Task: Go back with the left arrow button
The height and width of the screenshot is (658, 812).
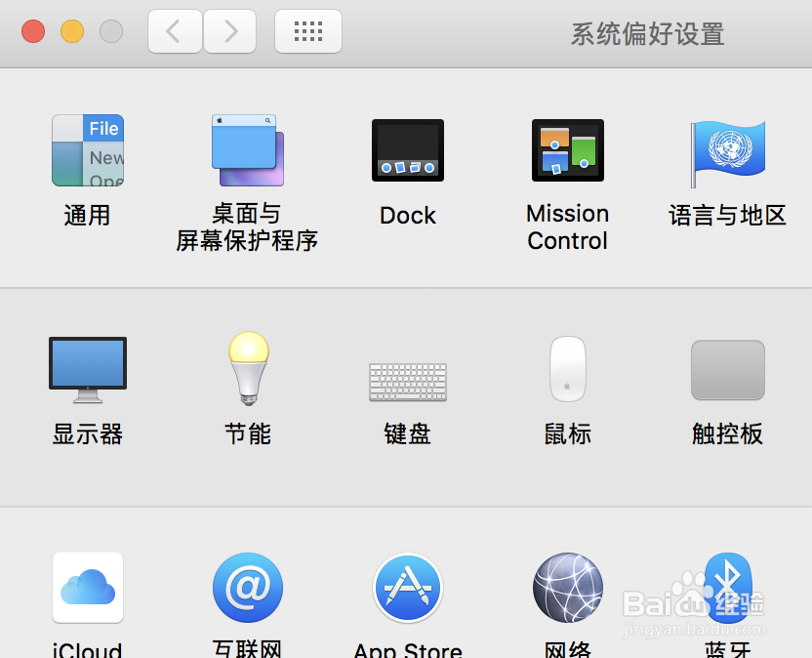Action: (175, 31)
